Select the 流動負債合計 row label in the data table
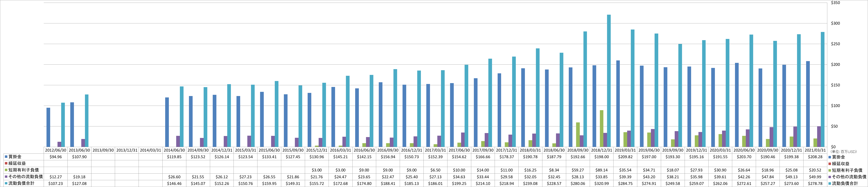Image resolution: width=868 pixels, height=187 pixels. pos(21,183)
